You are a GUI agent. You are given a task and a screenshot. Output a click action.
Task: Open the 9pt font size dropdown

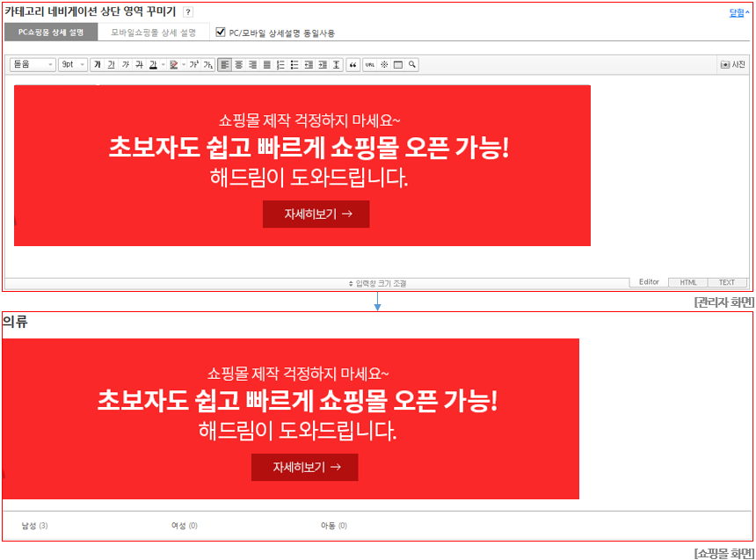point(73,64)
